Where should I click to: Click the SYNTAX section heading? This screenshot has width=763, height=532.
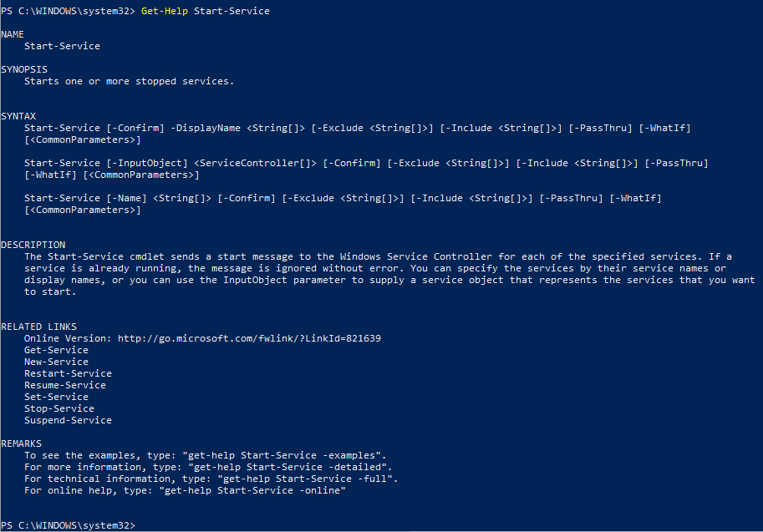pyautogui.click(x=18, y=116)
